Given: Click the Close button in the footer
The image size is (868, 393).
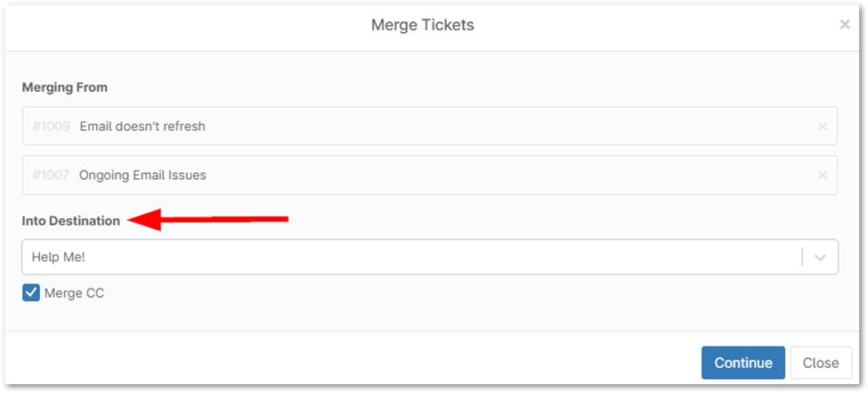Looking at the screenshot, I should pyautogui.click(x=820, y=363).
